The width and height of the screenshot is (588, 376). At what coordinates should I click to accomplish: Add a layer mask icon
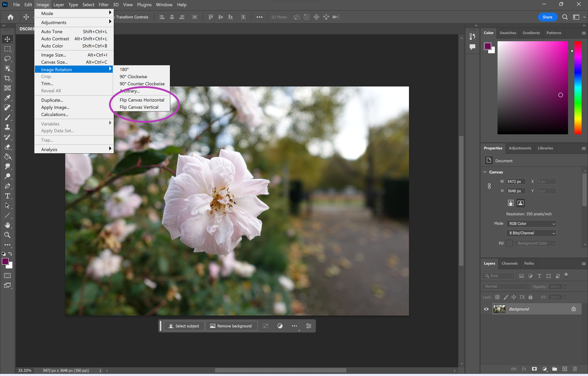pyautogui.click(x=534, y=369)
